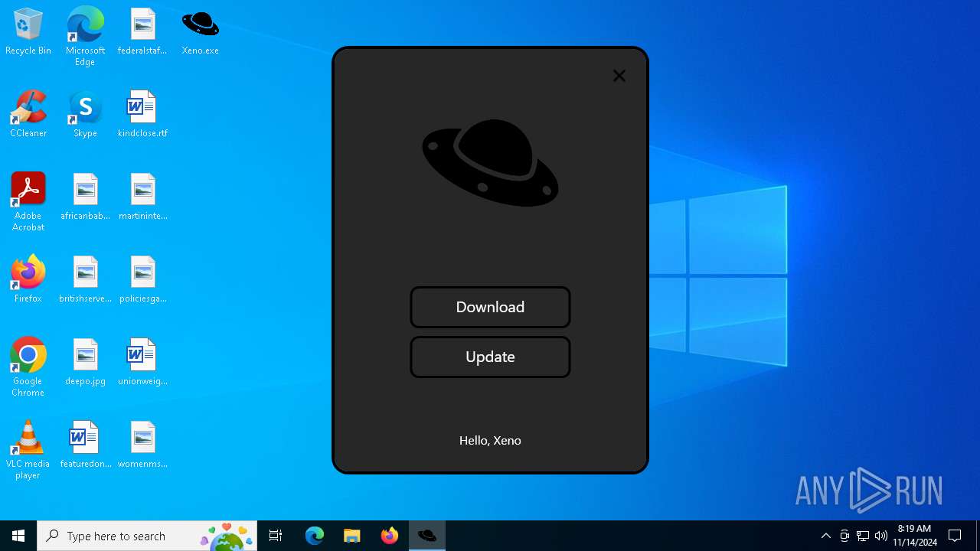Image resolution: width=980 pixels, height=551 pixels.
Task: Launch Edge from the taskbar
Action: (315, 536)
